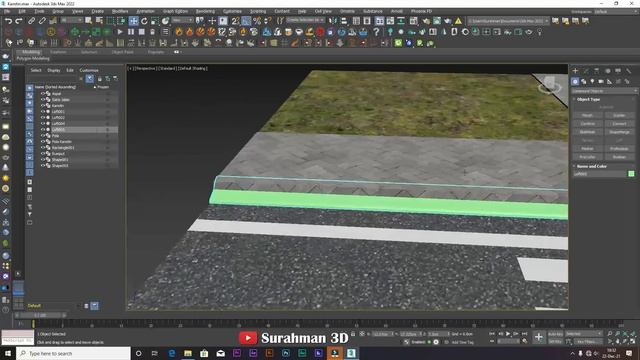Collapse the Name and Color rollout
This screenshot has height=360, width=640.
pos(591,166)
